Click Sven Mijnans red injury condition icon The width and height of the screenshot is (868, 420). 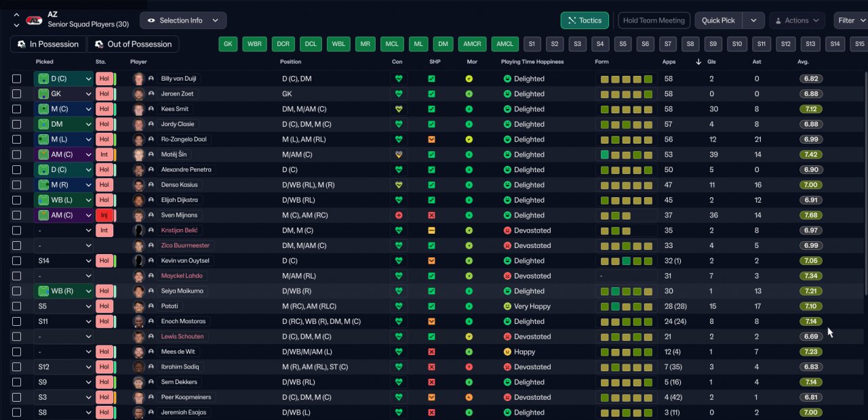[399, 215]
